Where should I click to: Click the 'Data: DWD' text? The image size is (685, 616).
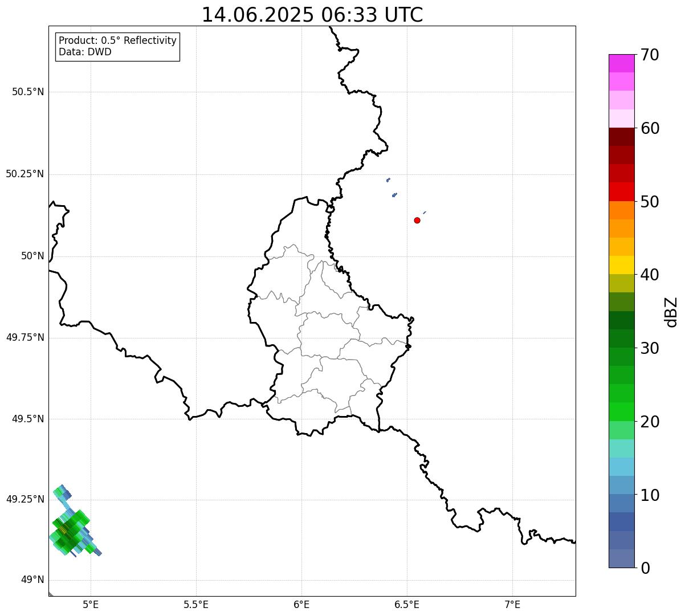(85, 52)
